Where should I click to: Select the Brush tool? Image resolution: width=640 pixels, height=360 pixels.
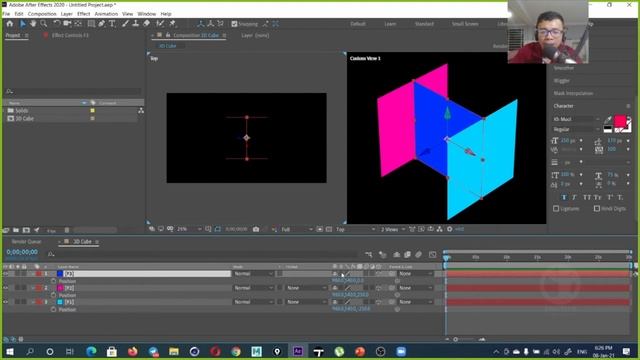click(126, 24)
